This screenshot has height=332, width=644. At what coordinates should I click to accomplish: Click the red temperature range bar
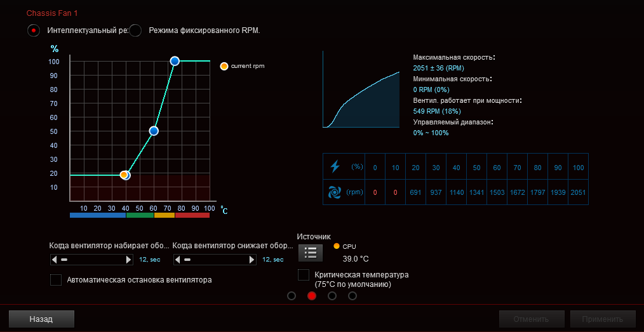[192, 215]
